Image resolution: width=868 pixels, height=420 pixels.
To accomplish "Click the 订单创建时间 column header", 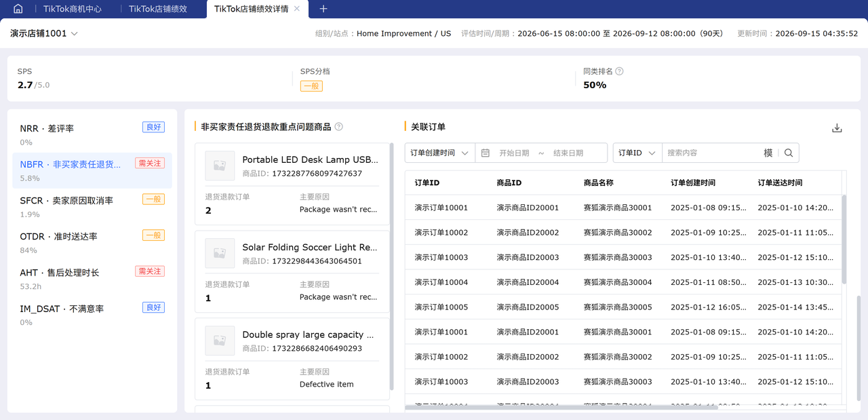I will [x=693, y=183].
